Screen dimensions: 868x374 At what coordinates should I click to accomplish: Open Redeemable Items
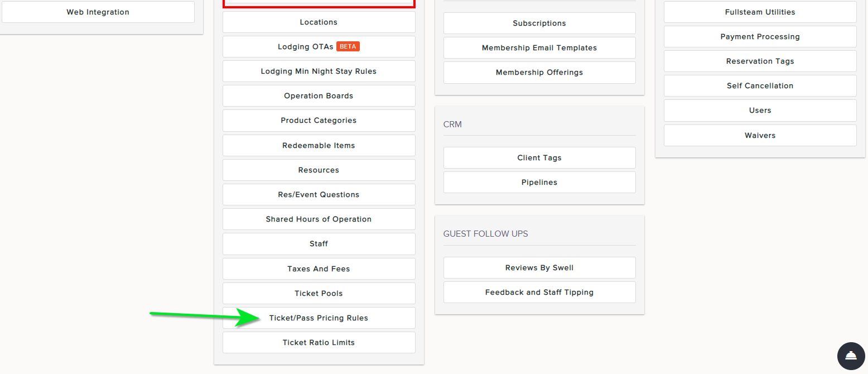click(319, 145)
